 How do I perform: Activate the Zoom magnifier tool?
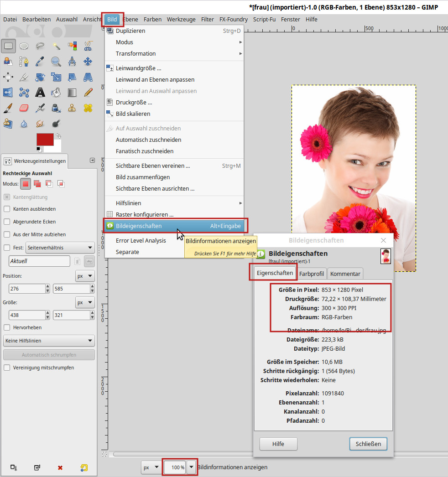click(x=56, y=61)
